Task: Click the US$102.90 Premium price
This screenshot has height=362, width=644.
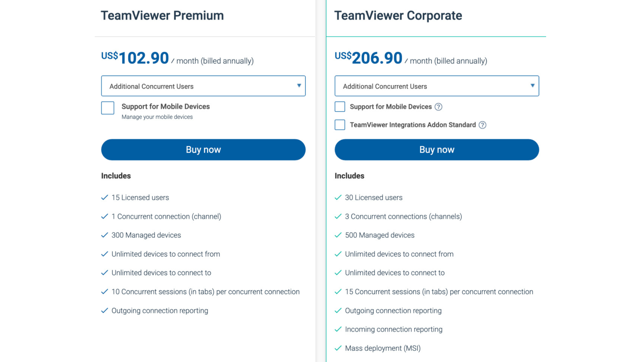Action: [135, 58]
